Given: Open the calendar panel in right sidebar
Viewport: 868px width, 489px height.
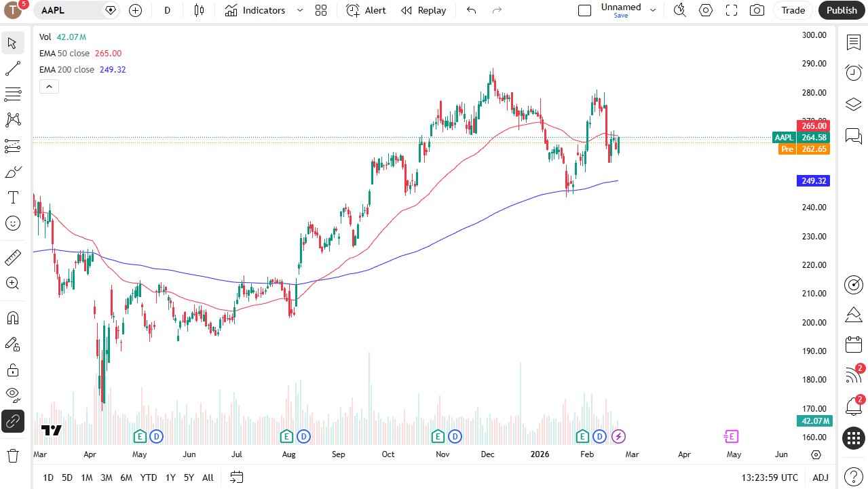Looking at the screenshot, I should point(854,345).
